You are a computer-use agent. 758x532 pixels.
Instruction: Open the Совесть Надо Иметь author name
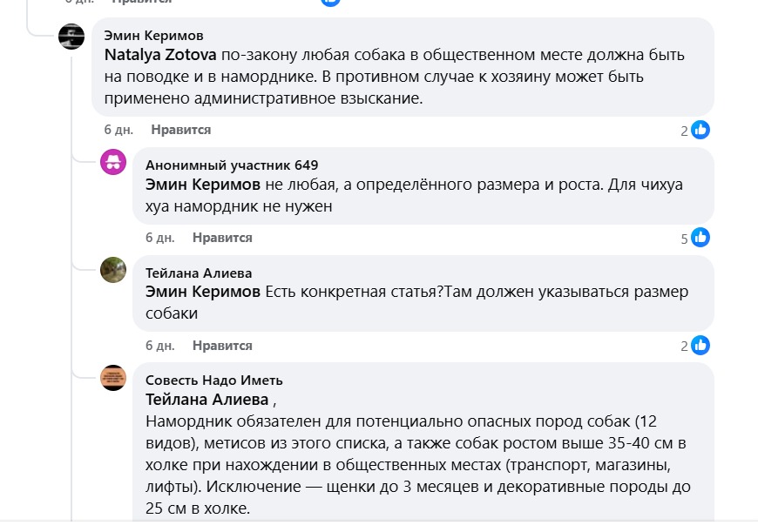213,380
